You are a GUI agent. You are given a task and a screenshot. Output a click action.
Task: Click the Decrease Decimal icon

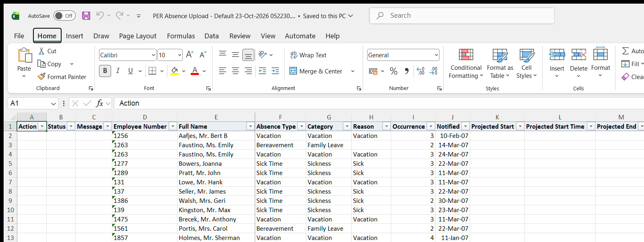(x=433, y=71)
